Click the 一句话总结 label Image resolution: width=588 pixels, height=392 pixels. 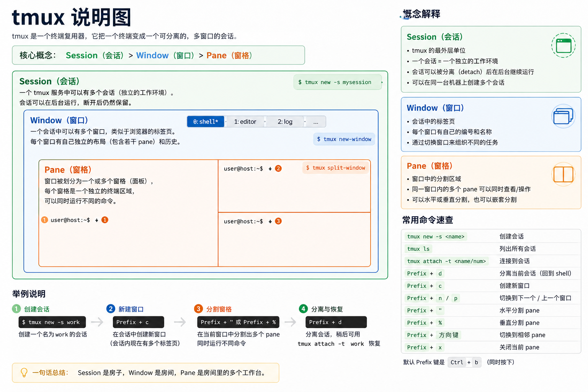pyautogui.click(x=50, y=372)
